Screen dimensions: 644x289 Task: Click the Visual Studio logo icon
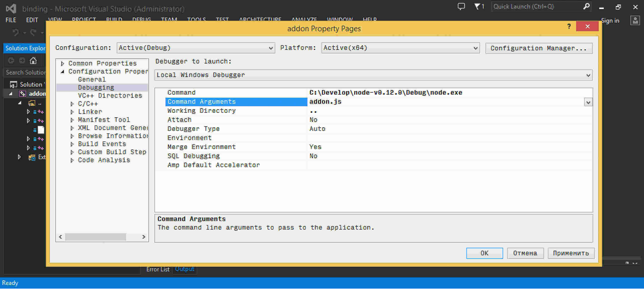point(11,9)
